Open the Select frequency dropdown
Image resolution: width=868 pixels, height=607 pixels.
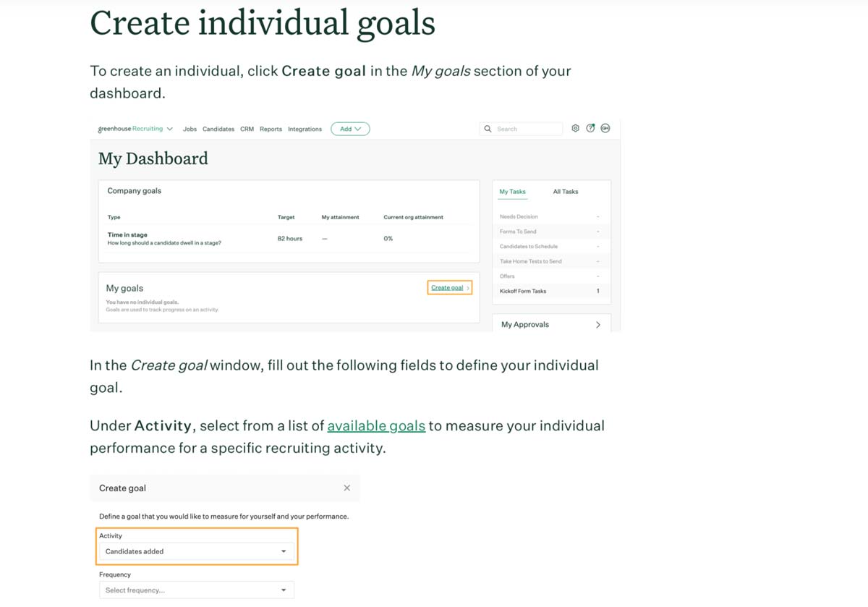pyautogui.click(x=196, y=589)
